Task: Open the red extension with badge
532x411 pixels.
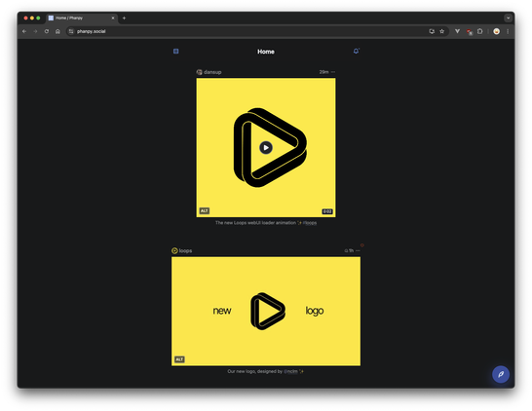Action: point(469,31)
